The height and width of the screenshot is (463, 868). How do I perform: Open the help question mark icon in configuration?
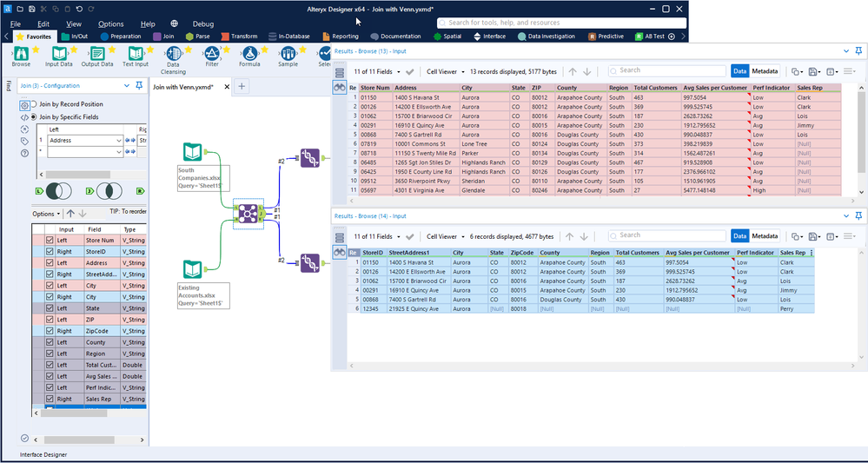[x=24, y=153]
